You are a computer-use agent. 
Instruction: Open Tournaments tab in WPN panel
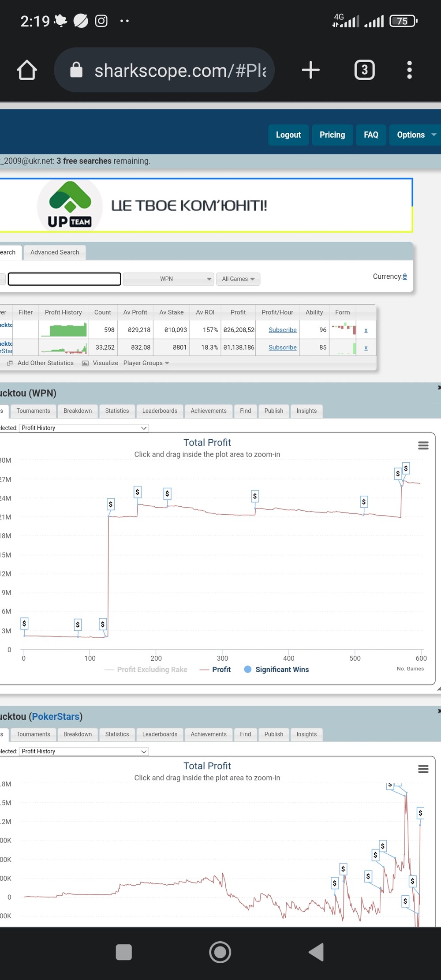(x=34, y=411)
